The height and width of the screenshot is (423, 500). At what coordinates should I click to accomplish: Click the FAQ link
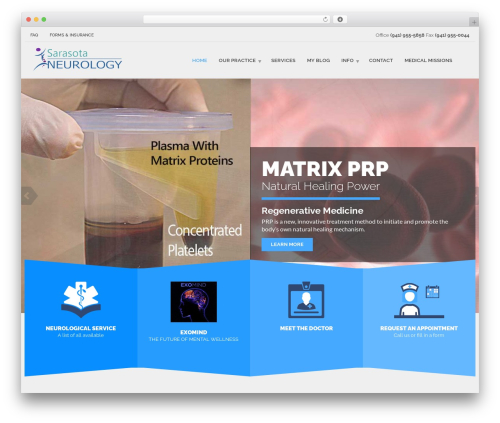(34, 35)
